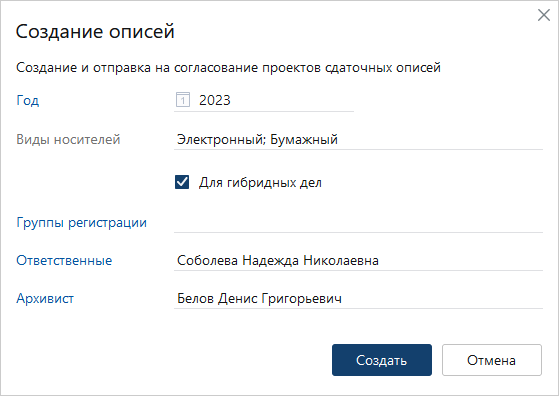Open the calendar icon next to year 2023
Viewport: 559px width, 396px height.
183,100
